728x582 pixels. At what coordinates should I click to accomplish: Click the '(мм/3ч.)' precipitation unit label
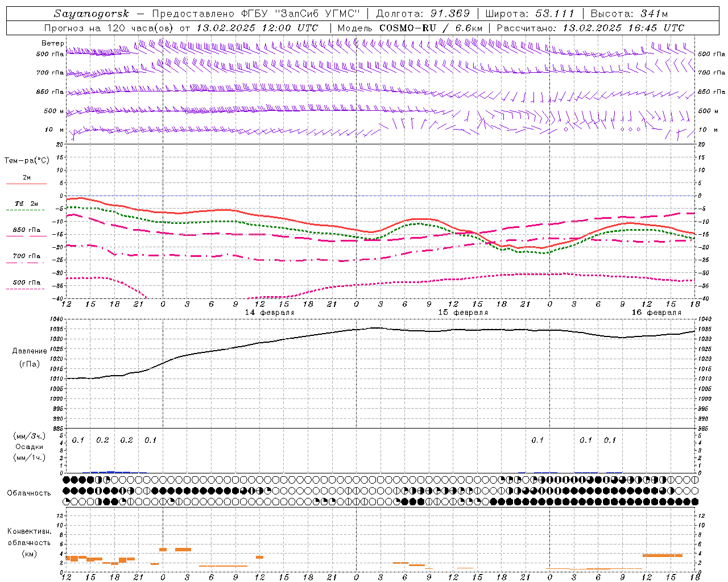point(30,436)
